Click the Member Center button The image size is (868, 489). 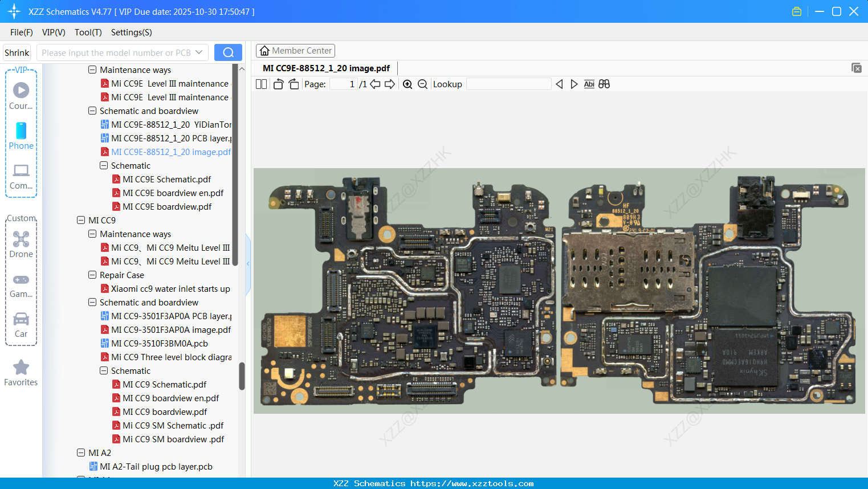click(x=295, y=51)
